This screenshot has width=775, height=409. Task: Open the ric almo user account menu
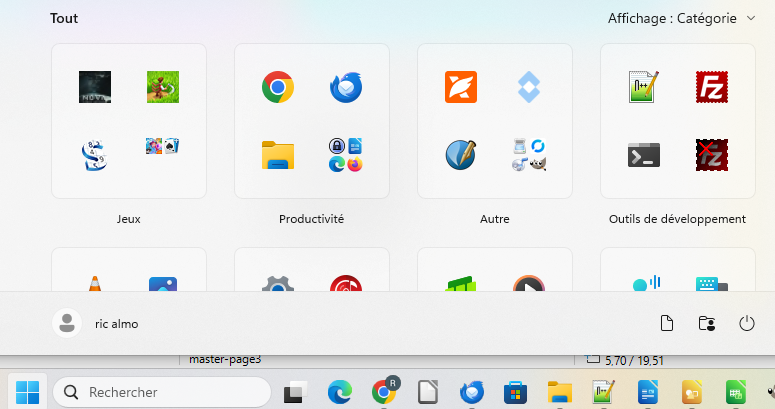95,323
